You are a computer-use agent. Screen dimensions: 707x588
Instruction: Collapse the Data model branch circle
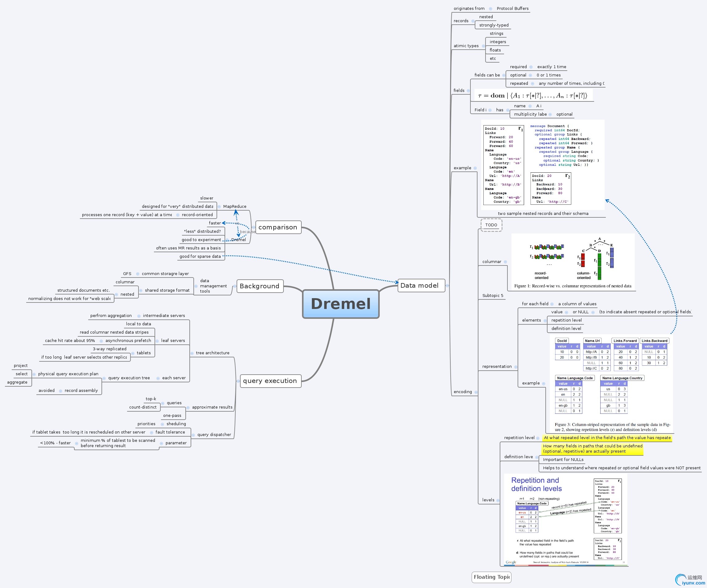pyautogui.click(x=448, y=286)
